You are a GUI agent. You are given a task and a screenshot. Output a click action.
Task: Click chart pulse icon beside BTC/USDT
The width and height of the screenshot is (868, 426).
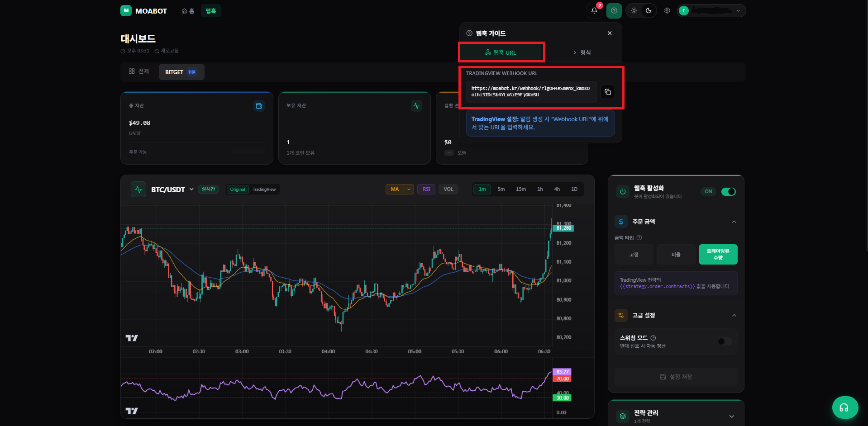coord(138,189)
